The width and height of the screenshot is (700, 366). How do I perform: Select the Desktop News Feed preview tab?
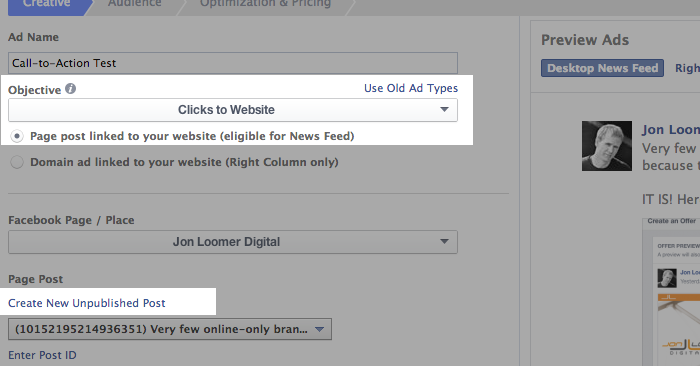602,68
